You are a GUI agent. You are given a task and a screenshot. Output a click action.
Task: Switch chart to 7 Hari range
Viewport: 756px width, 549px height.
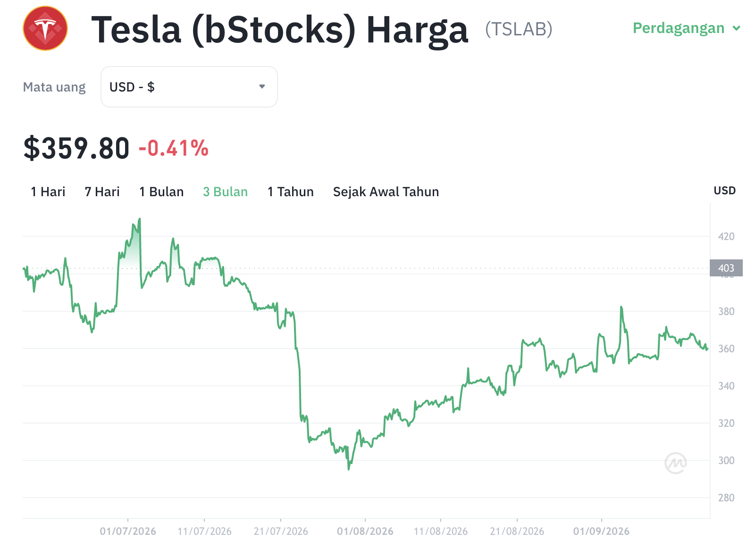tap(102, 192)
